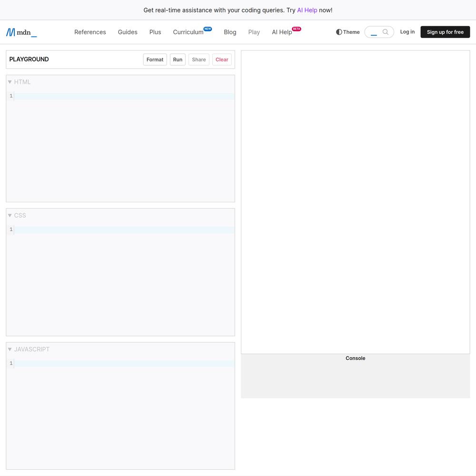Click the MDN logo
The width and height of the screenshot is (476, 476).
(x=21, y=32)
